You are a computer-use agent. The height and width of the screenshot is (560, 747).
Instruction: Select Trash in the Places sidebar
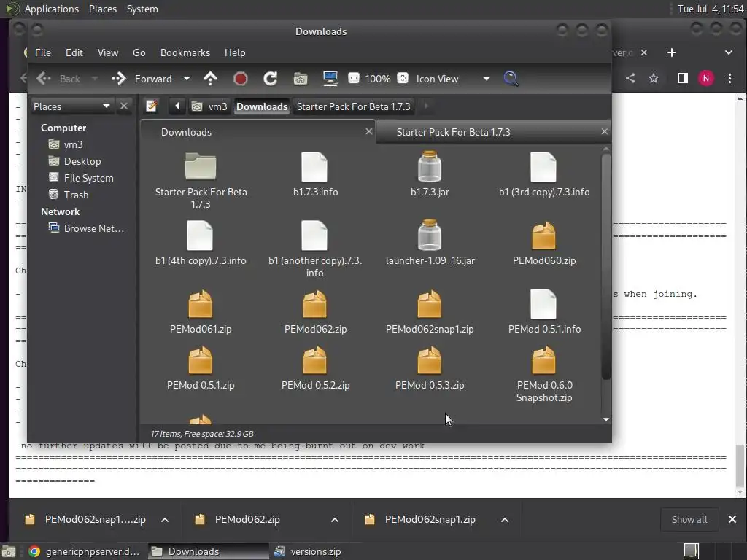[x=76, y=195]
